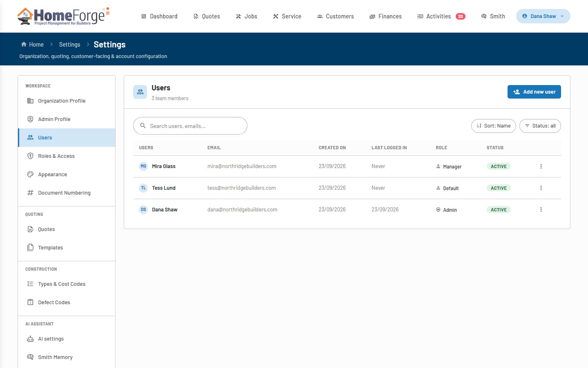Open Admin Profile settings
The image size is (588, 368).
pos(67,119)
